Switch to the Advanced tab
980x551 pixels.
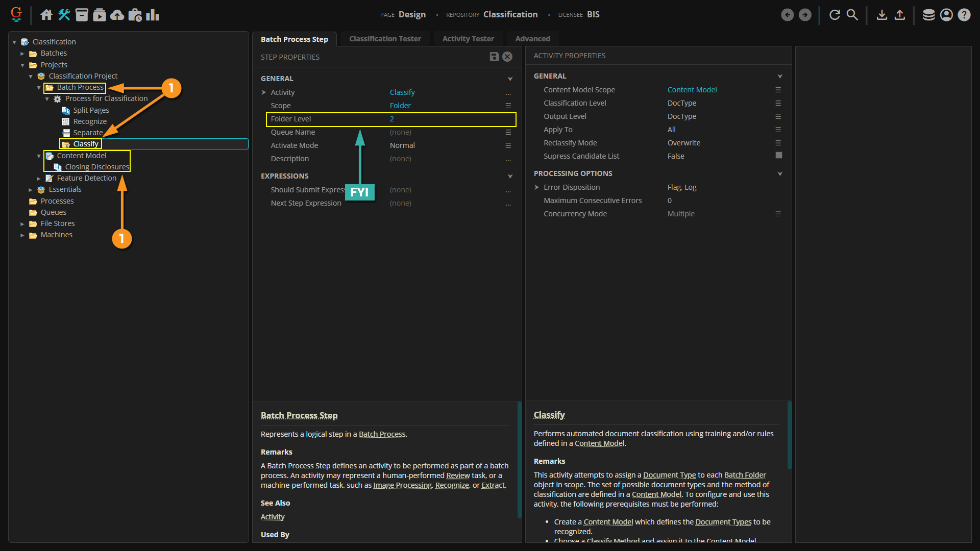tap(532, 39)
